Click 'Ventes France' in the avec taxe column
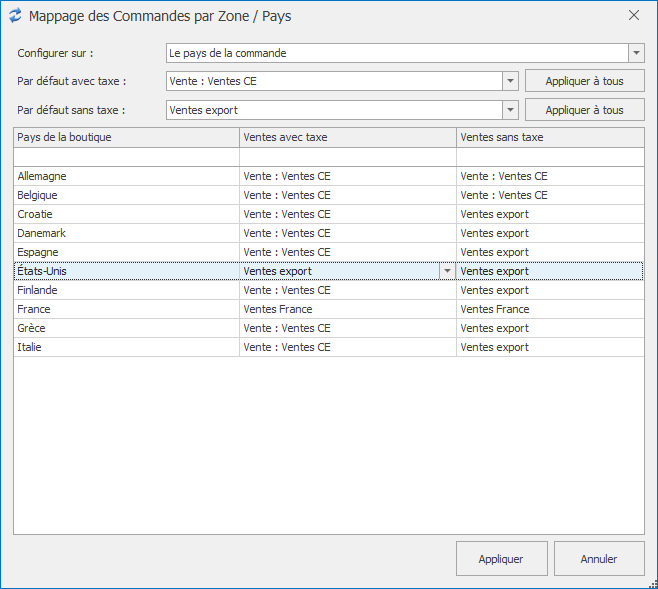The width and height of the screenshot is (658, 589). click(278, 309)
